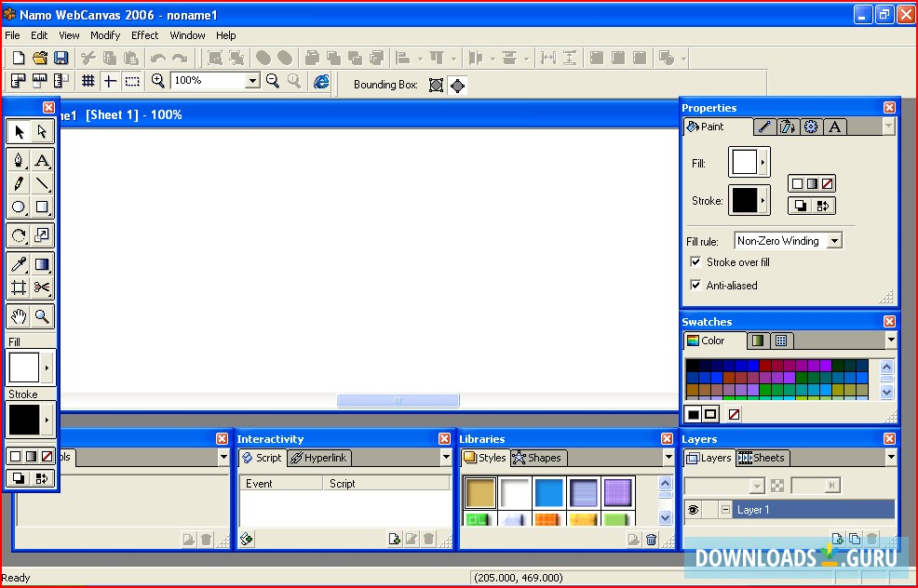The image size is (918, 588).
Task: Toggle the grid display icon
Action: 88,81
